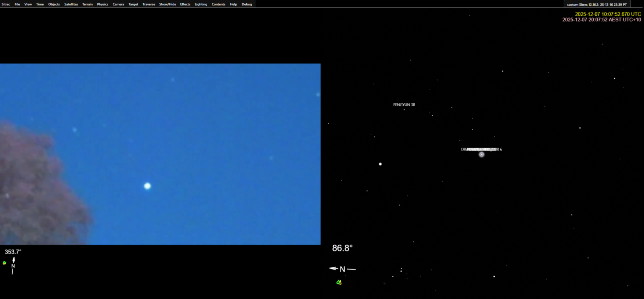This screenshot has height=299, width=644.
Task: Open the Debug menu
Action: tap(247, 4)
